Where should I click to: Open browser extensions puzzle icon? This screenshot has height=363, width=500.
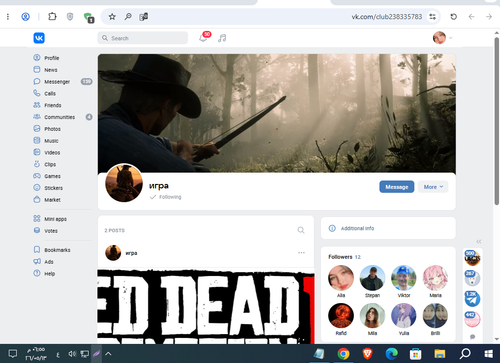(52, 16)
